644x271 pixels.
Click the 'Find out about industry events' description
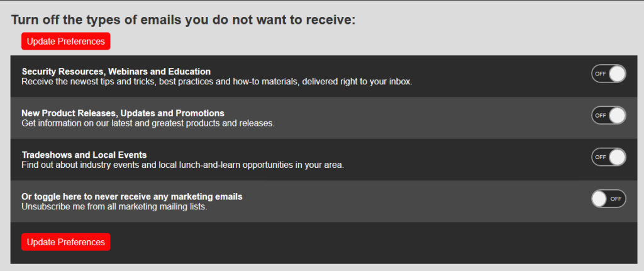tap(182, 165)
